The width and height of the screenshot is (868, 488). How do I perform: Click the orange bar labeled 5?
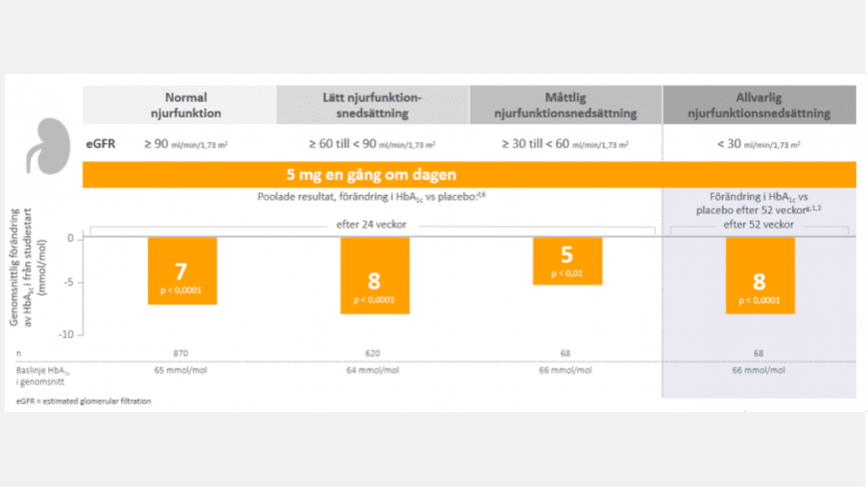[567, 261]
